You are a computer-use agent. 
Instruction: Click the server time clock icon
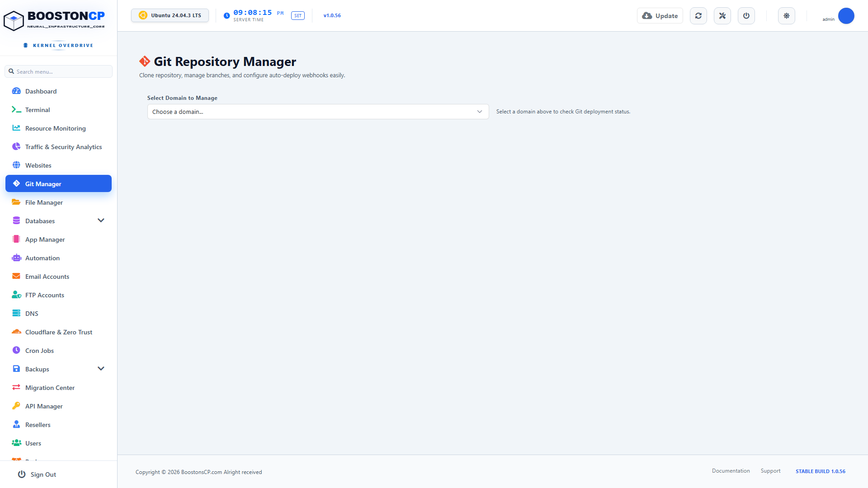[227, 16]
